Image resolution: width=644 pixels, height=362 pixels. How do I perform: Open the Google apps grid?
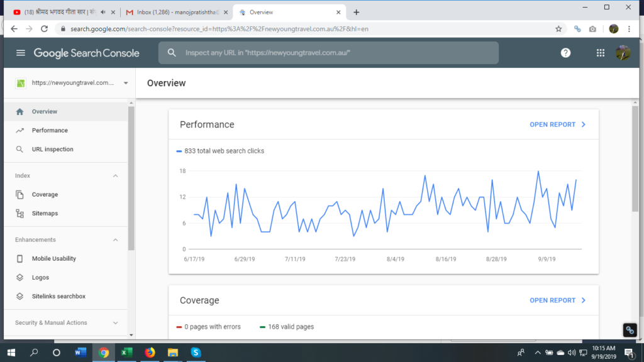[x=601, y=53]
